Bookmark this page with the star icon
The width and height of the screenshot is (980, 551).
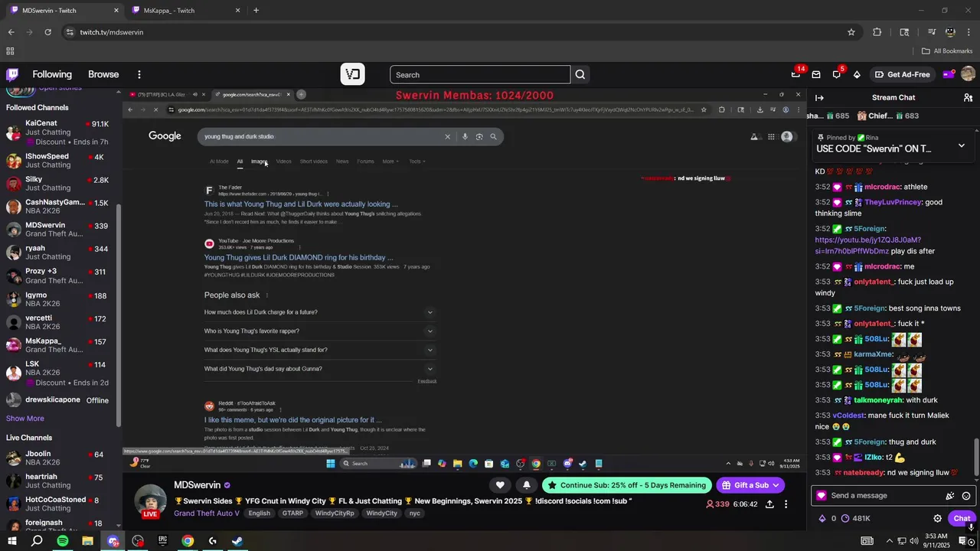[x=851, y=32]
